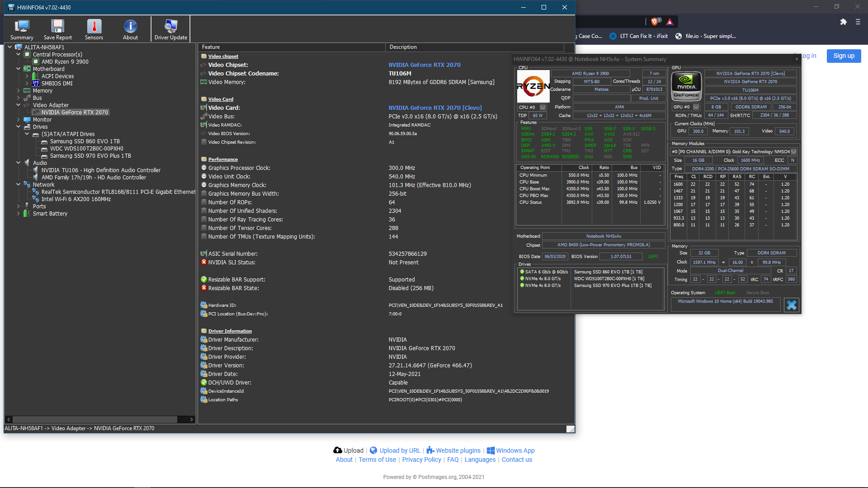
Task: Click the Driver Version row label
Action: tap(226, 365)
